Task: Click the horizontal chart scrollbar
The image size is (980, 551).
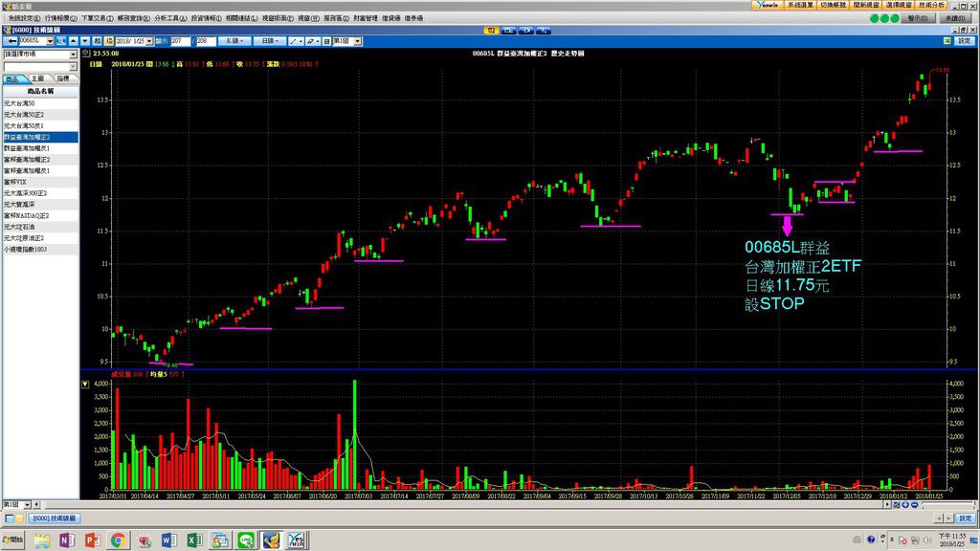Action: pyautogui.click(x=462, y=504)
